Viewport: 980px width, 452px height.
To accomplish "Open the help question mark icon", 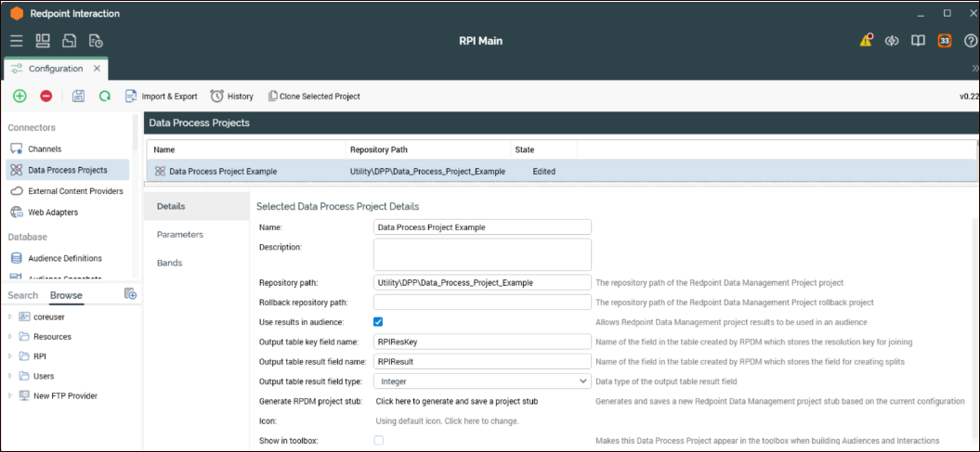I will pyautogui.click(x=971, y=41).
